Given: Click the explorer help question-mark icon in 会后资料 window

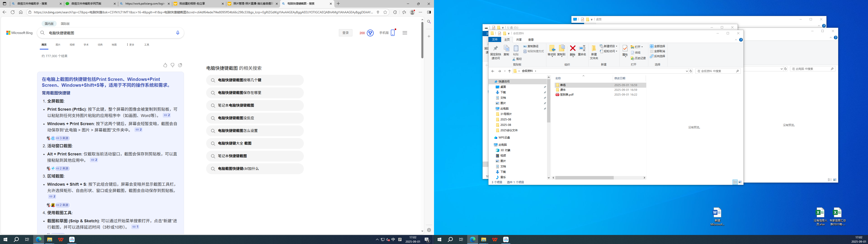Looking at the screenshot, I should [x=741, y=40].
